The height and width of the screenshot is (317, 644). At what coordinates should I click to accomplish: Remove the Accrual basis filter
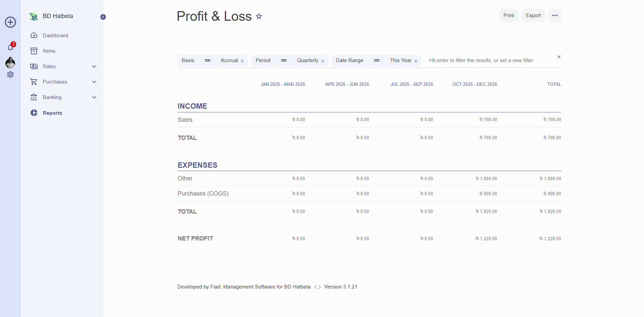(242, 61)
